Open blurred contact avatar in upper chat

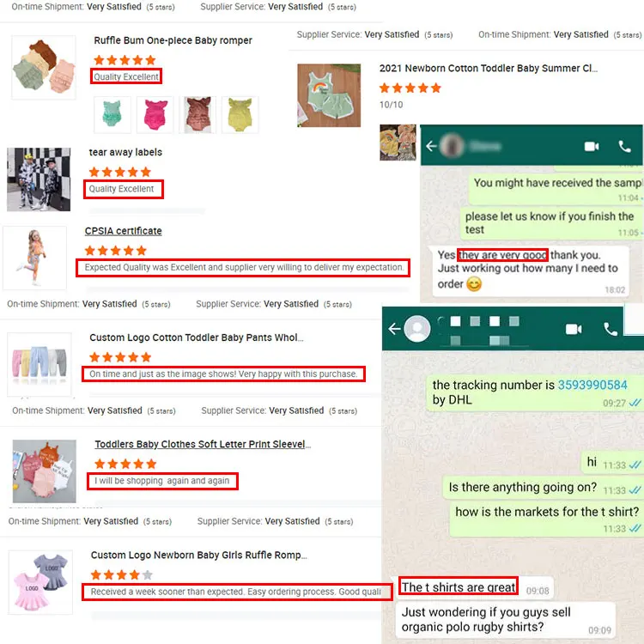tap(453, 145)
